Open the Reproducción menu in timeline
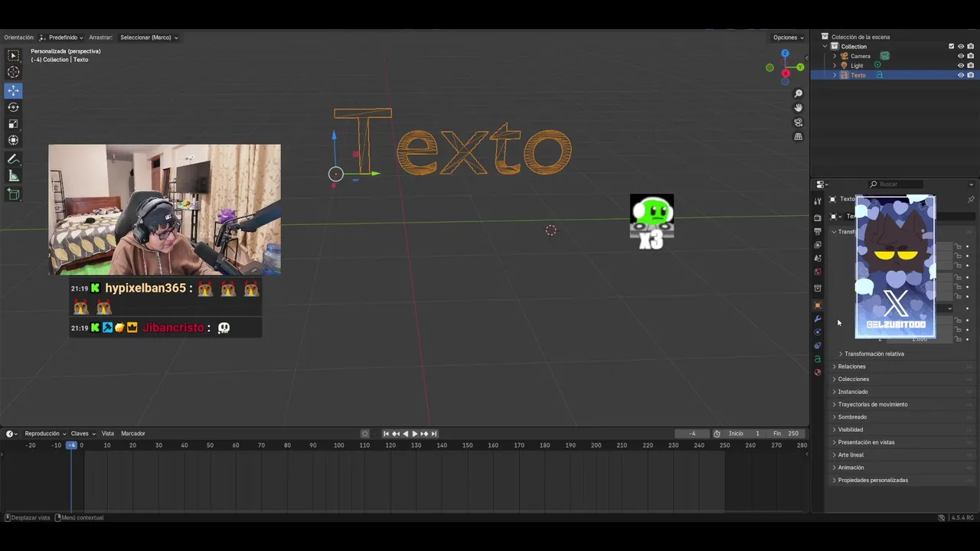This screenshot has height=551, width=980. tap(44, 434)
